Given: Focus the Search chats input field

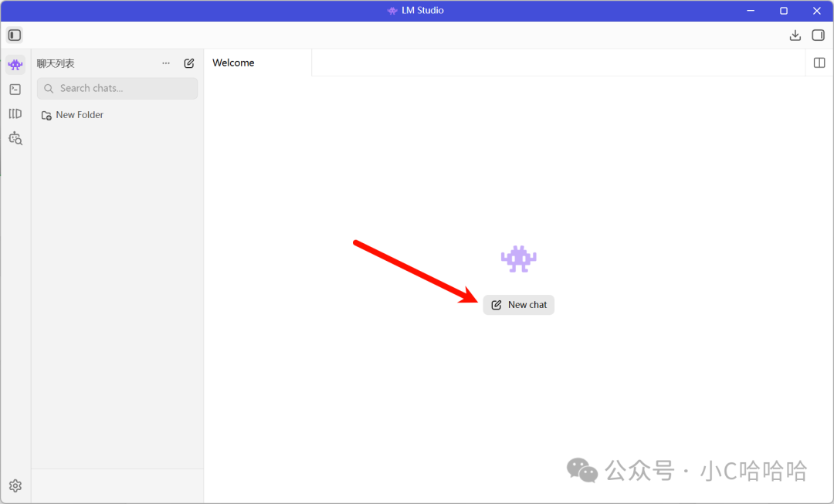Looking at the screenshot, I should click(x=117, y=88).
